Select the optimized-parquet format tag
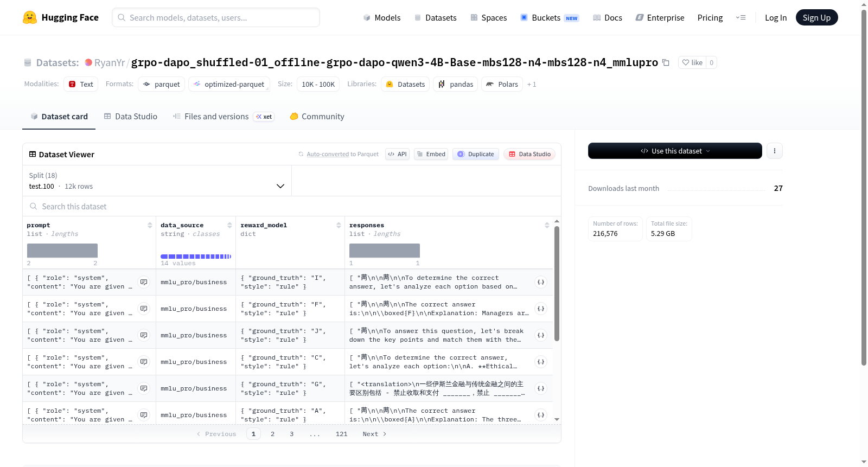 [229, 84]
